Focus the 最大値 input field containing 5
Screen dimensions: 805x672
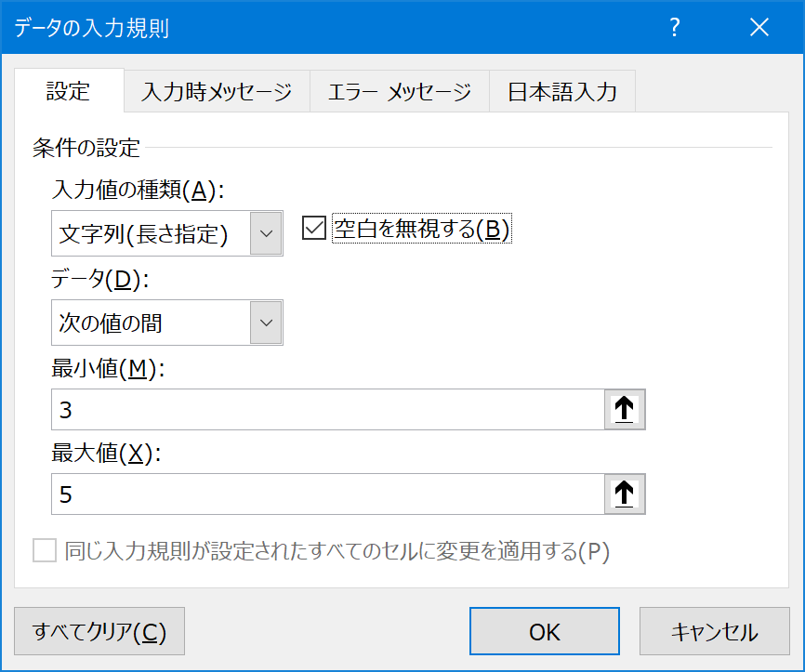click(x=327, y=494)
